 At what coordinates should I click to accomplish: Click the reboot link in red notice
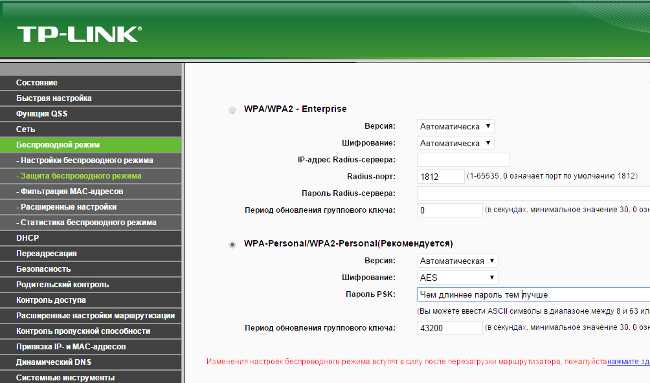(x=628, y=361)
